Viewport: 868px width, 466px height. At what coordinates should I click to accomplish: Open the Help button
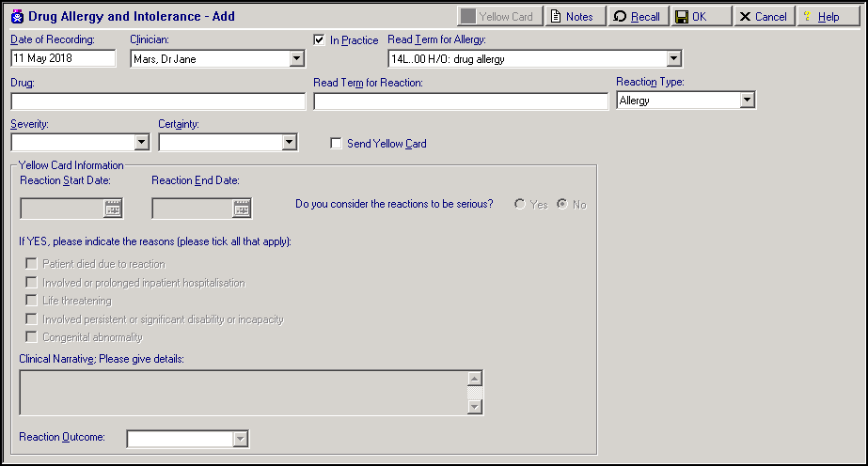click(821, 17)
